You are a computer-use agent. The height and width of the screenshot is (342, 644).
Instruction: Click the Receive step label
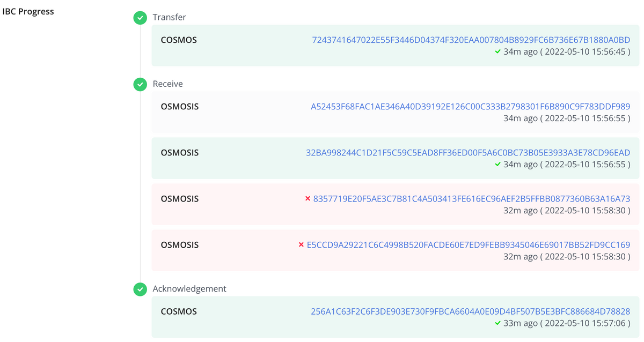click(168, 84)
